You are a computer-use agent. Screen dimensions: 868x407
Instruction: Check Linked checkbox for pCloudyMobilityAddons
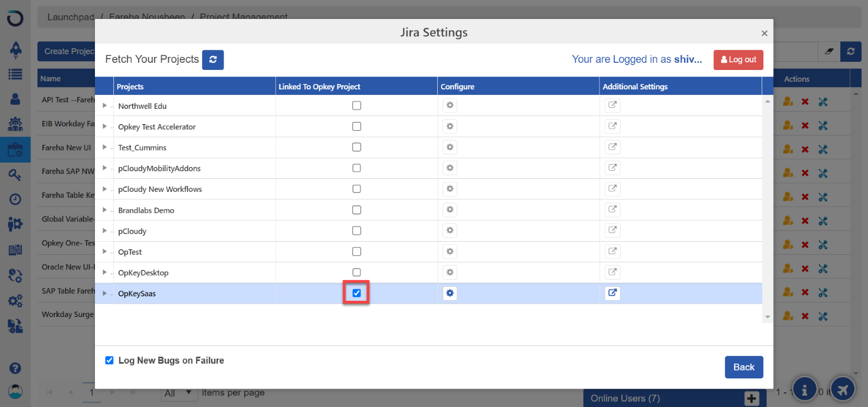356,168
